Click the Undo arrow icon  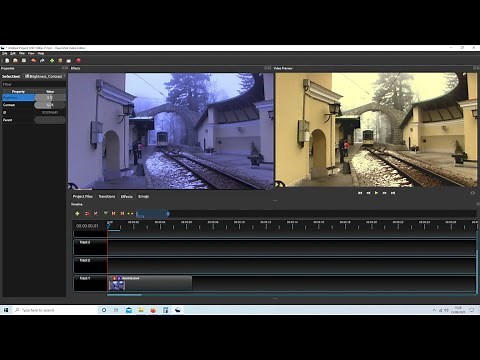click(34, 60)
